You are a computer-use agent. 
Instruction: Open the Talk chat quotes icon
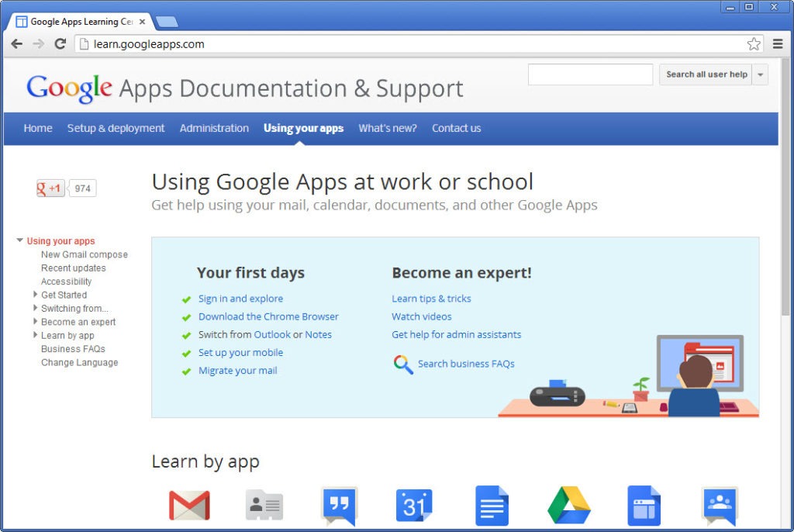340,506
